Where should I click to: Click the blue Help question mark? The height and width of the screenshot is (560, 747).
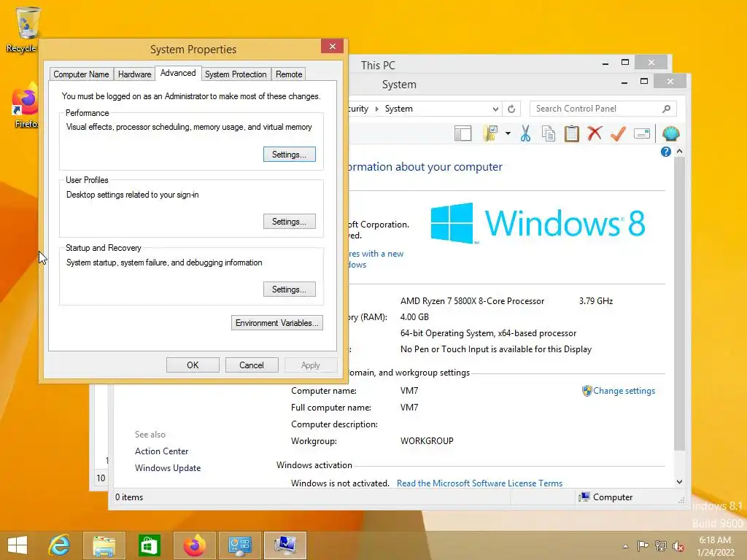(x=665, y=152)
